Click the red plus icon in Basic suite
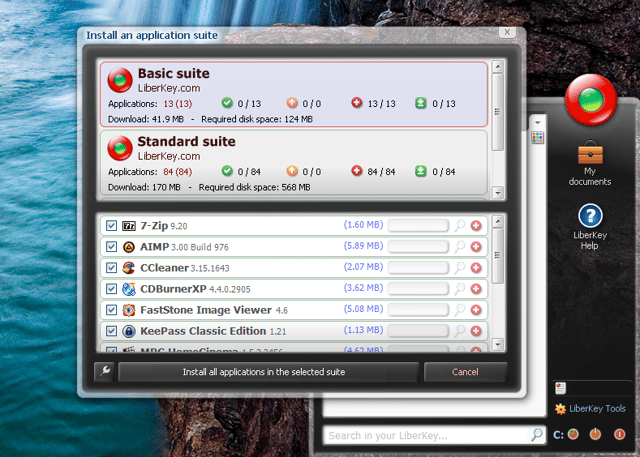Image resolution: width=640 pixels, height=457 pixels. [x=357, y=103]
